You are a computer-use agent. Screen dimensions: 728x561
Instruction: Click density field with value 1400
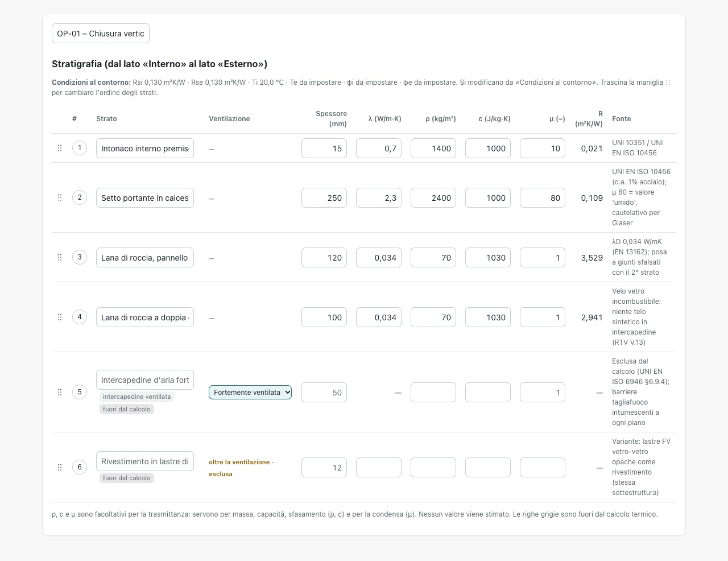click(433, 148)
